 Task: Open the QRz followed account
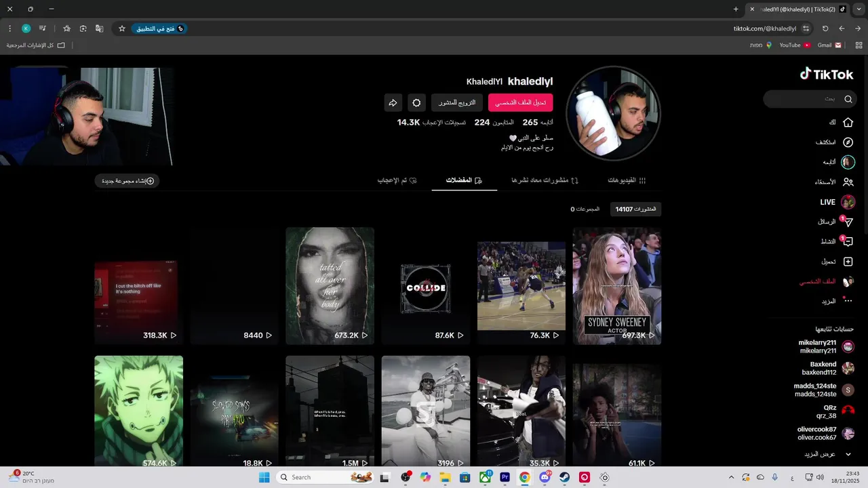[835, 412]
